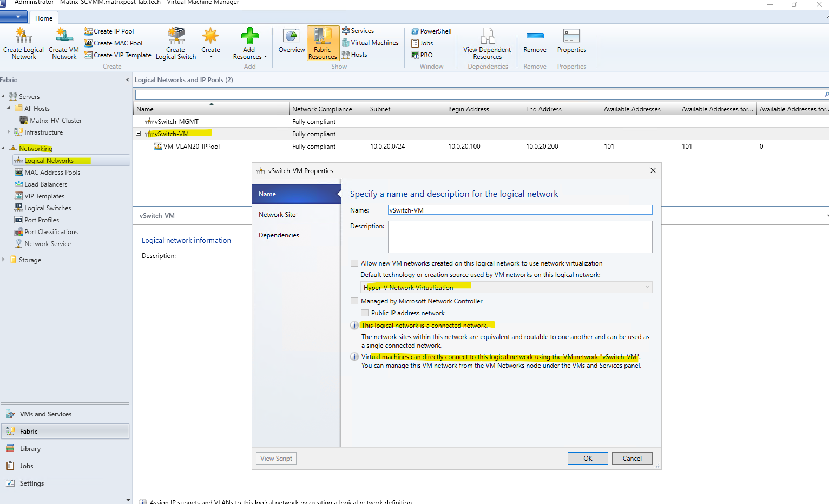This screenshot has height=504, width=829.
Task: Sort by the Subnet column header
Action: click(406, 109)
